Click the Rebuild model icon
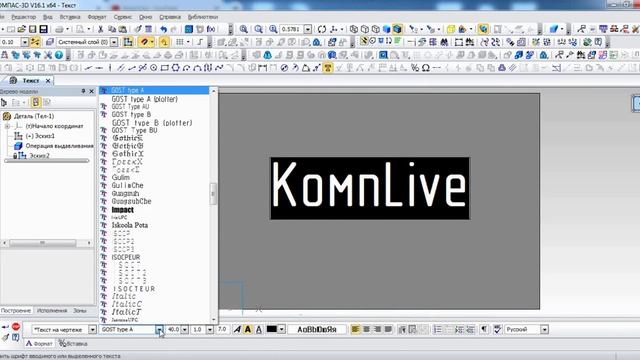 point(322,29)
